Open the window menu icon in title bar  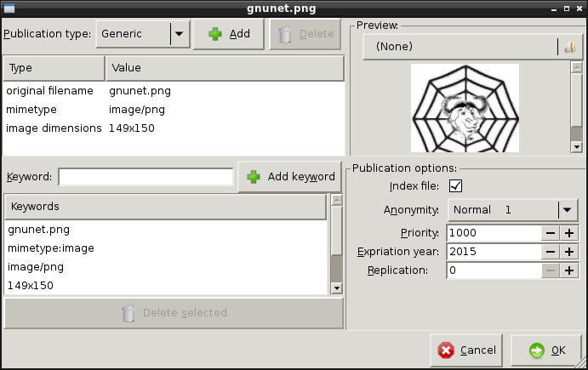[9, 8]
